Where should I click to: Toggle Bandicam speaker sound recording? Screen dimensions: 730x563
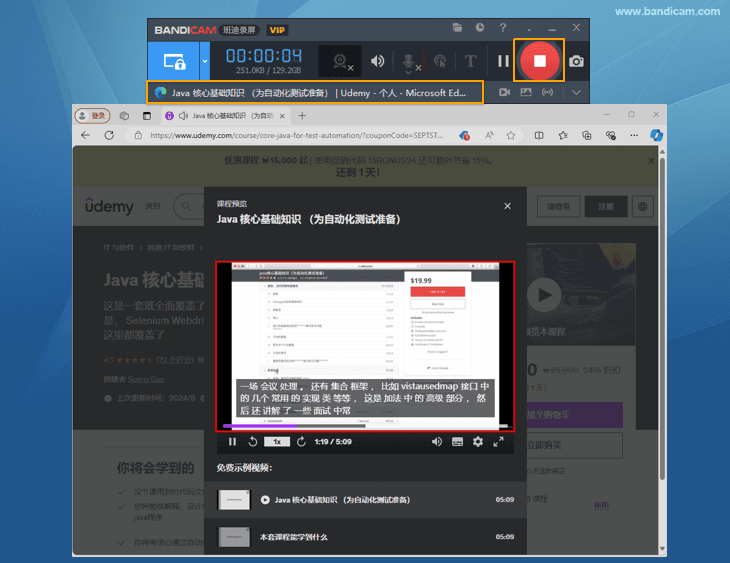pyautogui.click(x=377, y=61)
